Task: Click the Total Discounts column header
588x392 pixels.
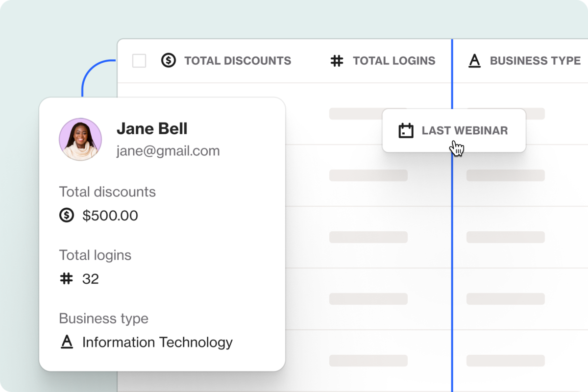Action: (x=238, y=61)
